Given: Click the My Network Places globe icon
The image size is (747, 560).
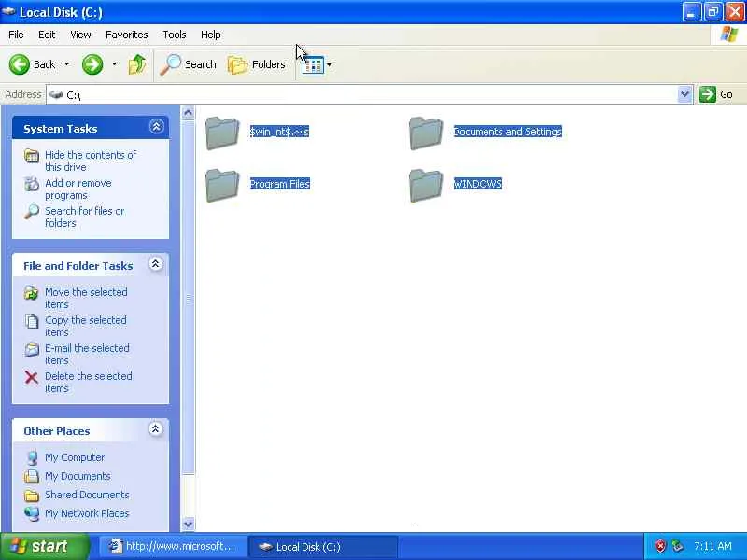Looking at the screenshot, I should 32,514.
